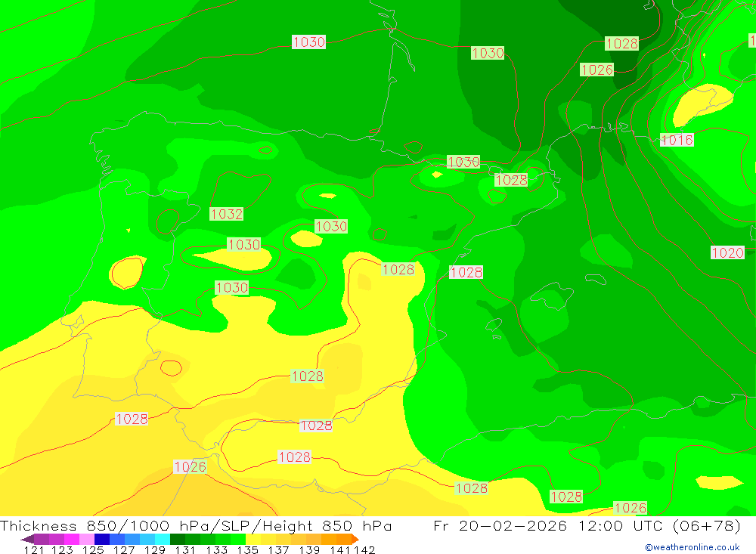Click the 1020 isobar label
Screen dimensions: 756x554
click(727, 252)
